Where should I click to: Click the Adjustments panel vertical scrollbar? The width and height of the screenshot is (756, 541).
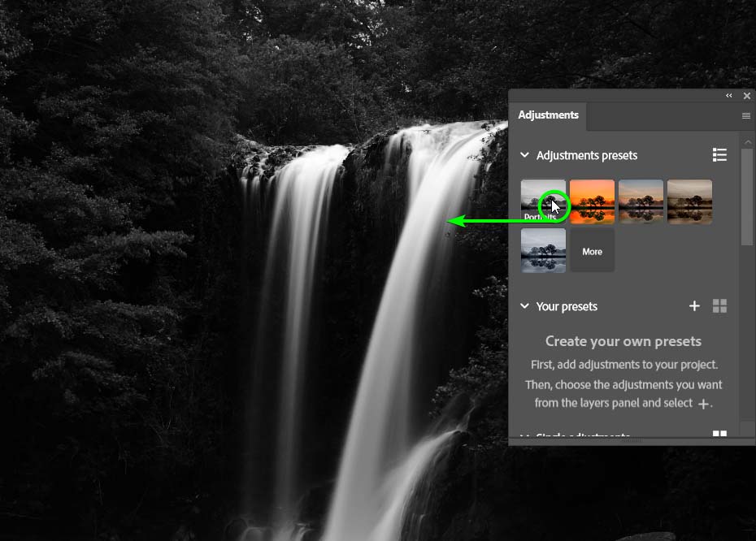point(747,197)
